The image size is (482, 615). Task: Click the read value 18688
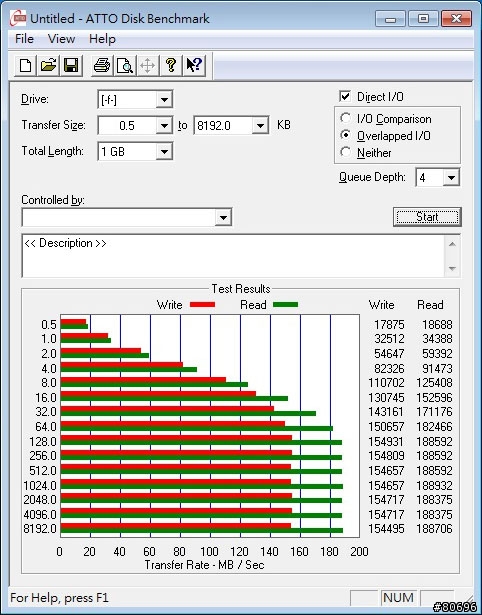437,325
